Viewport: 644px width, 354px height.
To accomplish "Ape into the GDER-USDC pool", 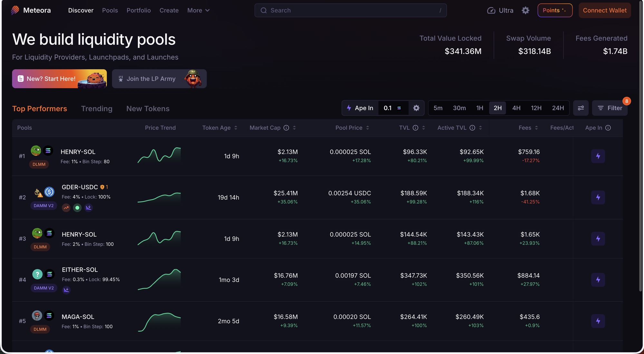I will pos(598,197).
